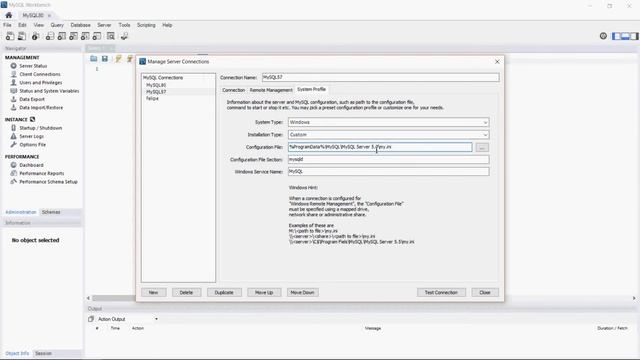640x360 pixels.
Task: Create a new SQL tab from the toolbar
Action: pyautogui.click(x=10, y=36)
